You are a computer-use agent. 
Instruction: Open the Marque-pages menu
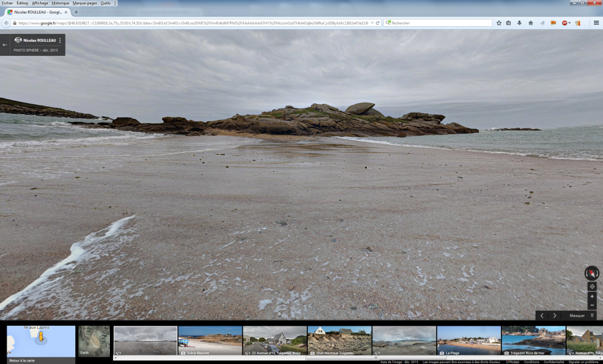click(x=85, y=3)
